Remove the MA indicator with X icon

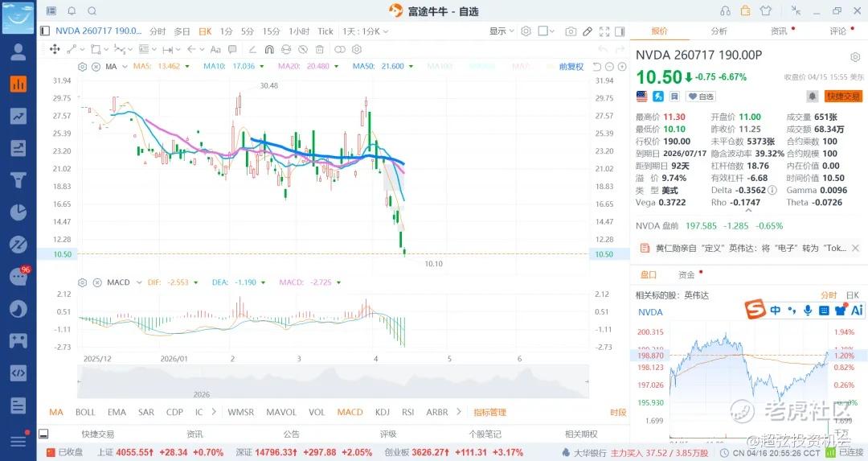pyautogui.click(x=96, y=67)
